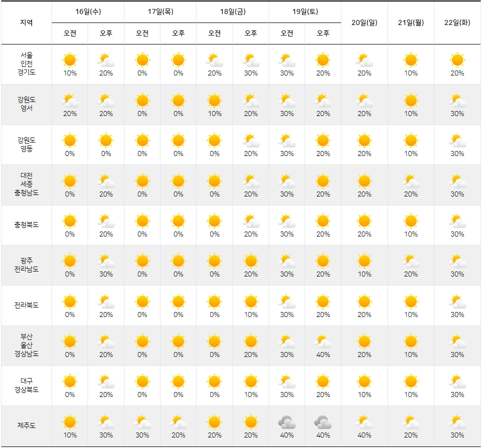This screenshot has width=482, height=448.
Task: Select the 20일(일) column header
Action: (x=364, y=22)
